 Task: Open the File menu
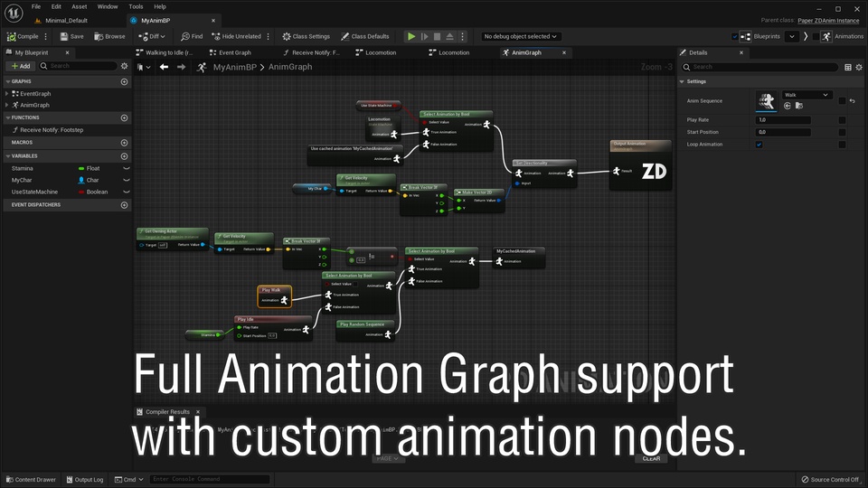36,6
